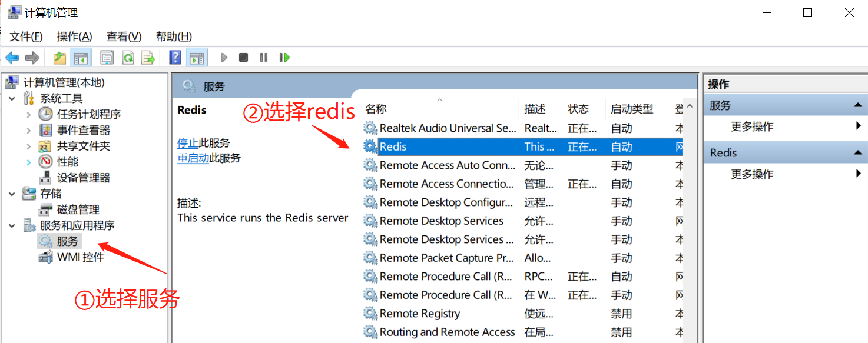Pause the service with the pause icon
Screen dimensions: 868x343
pos(263,57)
